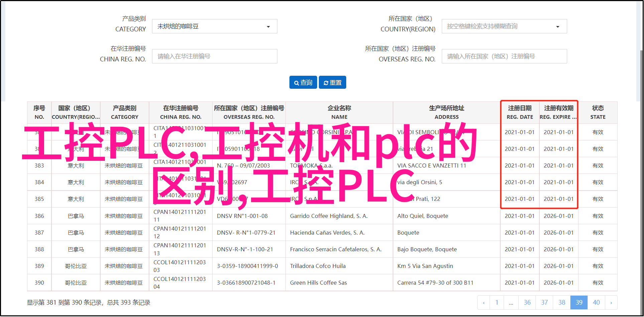The width and height of the screenshot is (644, 317).
Task: Select the current page 39 button
Action: coord(579,303)
